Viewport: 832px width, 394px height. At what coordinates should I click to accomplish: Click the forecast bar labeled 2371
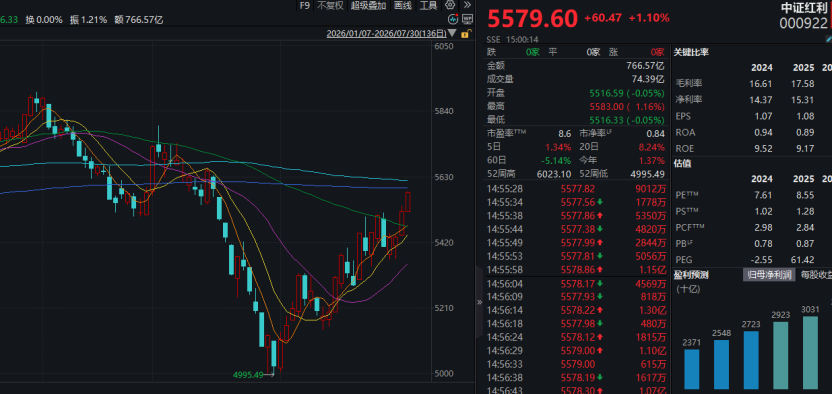[x=692, y=369]
